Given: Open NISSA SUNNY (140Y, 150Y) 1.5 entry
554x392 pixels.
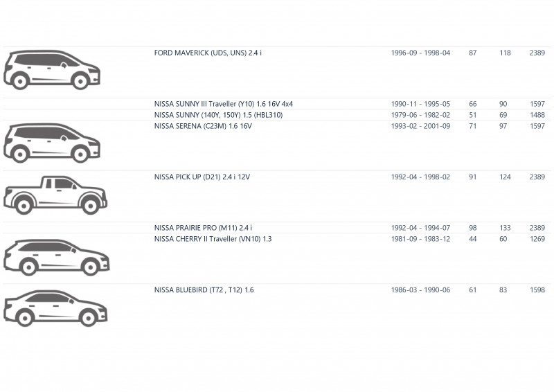Looking at the screenshot, I should click(x=218, y=115).
